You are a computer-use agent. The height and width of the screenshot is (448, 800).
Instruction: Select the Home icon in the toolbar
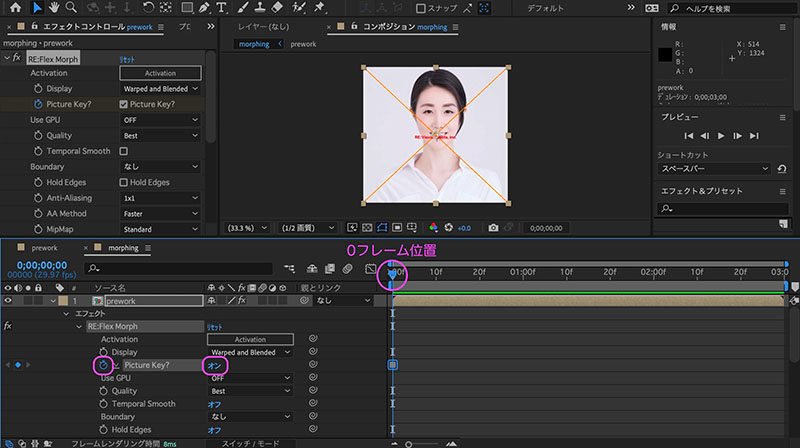16,7
